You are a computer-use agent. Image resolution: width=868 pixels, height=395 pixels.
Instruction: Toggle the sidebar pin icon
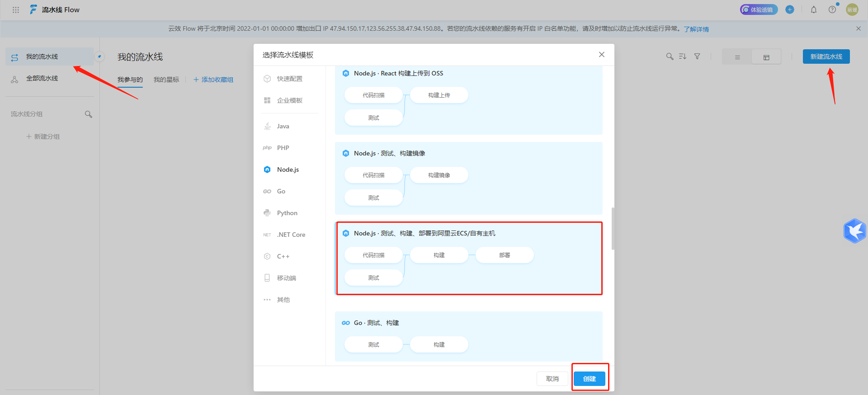pyautogui.click(x=99, y=56)
